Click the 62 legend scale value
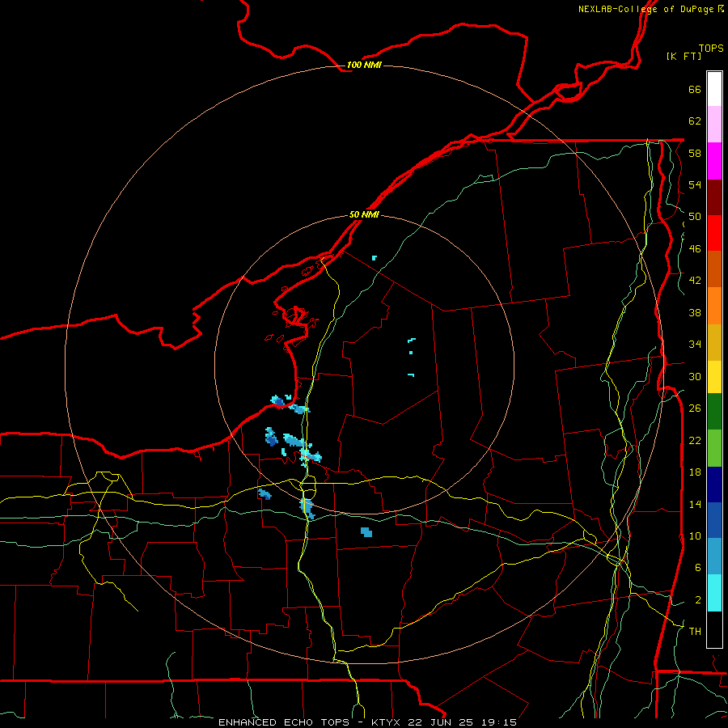This screenshot has width=728, height=728. pos(695,121)
